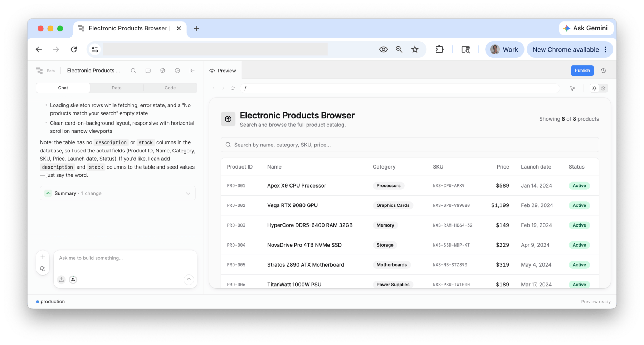Click the upload attachment icon in chat box
This screenshot has width=644, height=345.
coord(62,280)
